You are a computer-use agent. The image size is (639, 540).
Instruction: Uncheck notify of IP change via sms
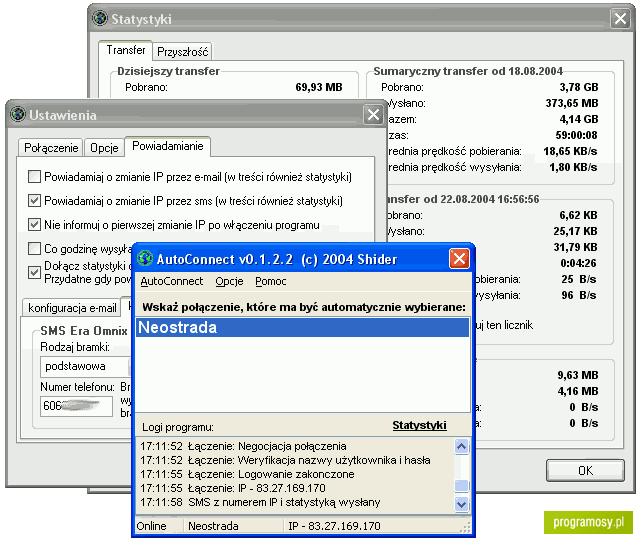36,201
